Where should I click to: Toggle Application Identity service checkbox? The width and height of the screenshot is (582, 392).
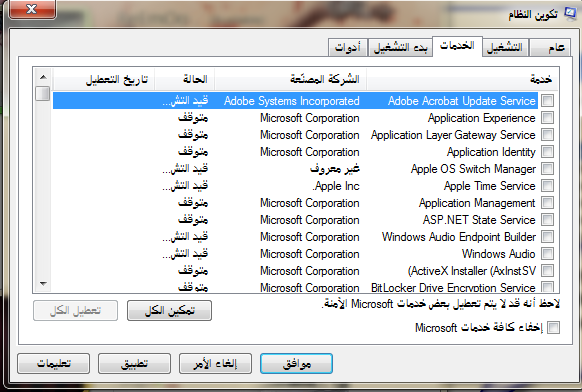[x=547, y=152]
